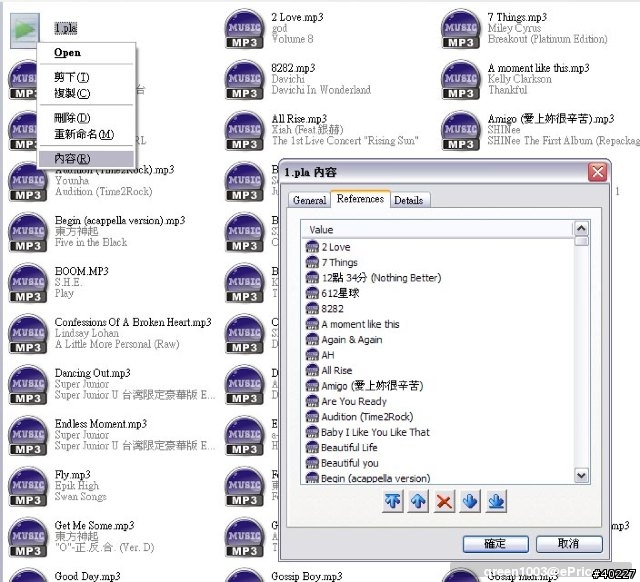Click the Good Day.mp3 file name
This screenshot has height=582, width=640.
click(87, 576)
